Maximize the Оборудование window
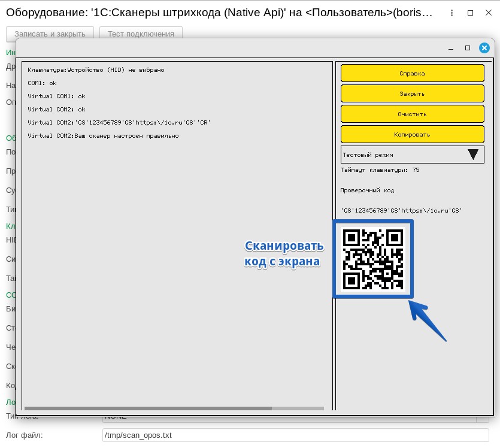500x448 pixels. 470,13
